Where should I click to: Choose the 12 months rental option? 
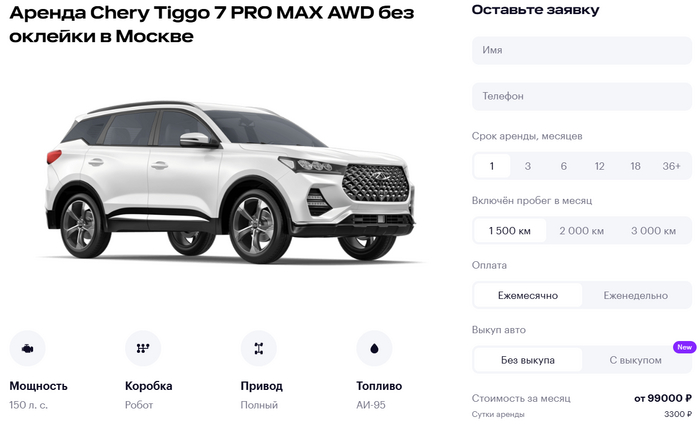pos(600,166)
